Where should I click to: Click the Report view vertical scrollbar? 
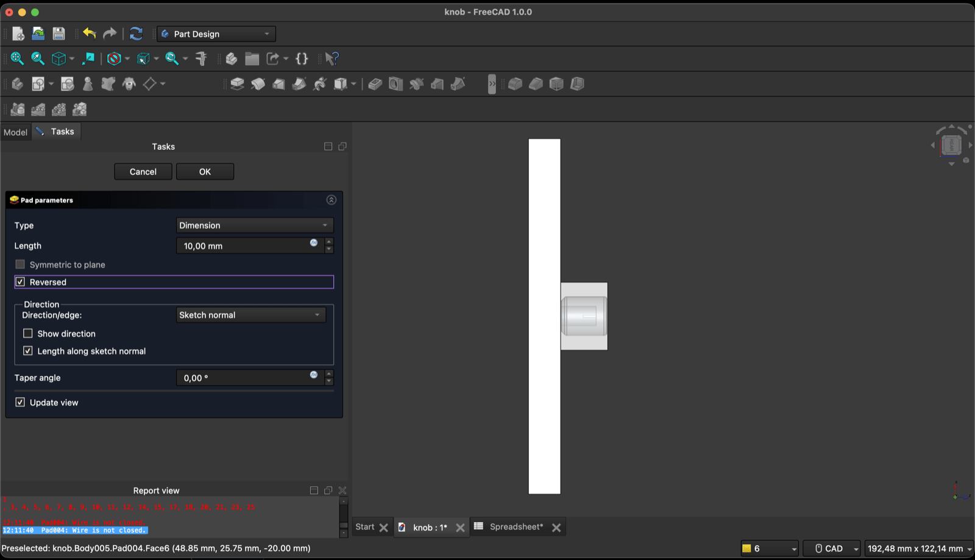(x=344, y=517)
